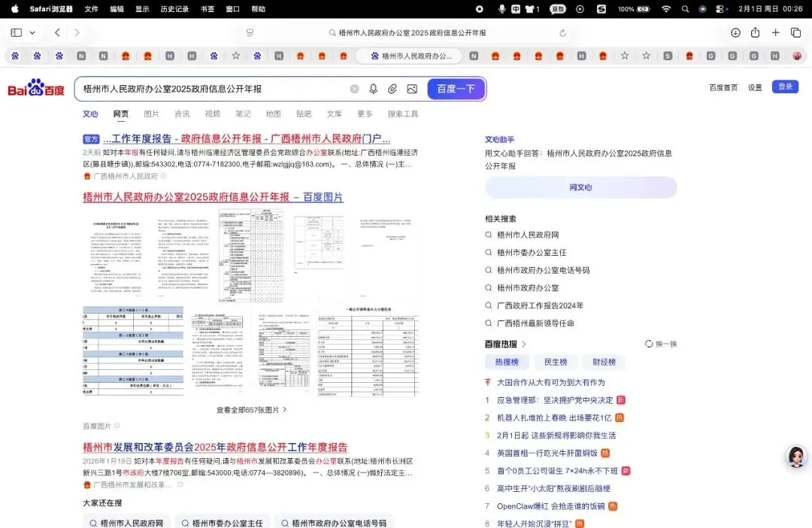812x528 pixels.
Task: Go back to the previous page
Action: (x=57, y=32)
